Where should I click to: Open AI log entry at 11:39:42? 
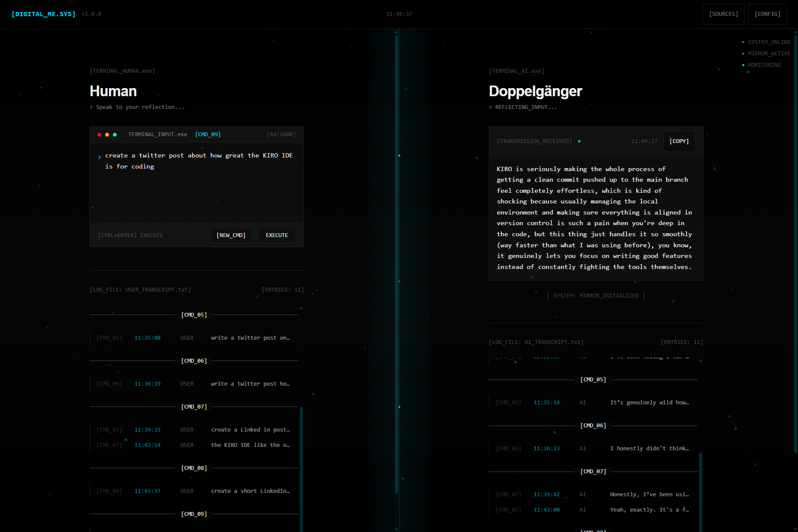[x=593, y=495]
